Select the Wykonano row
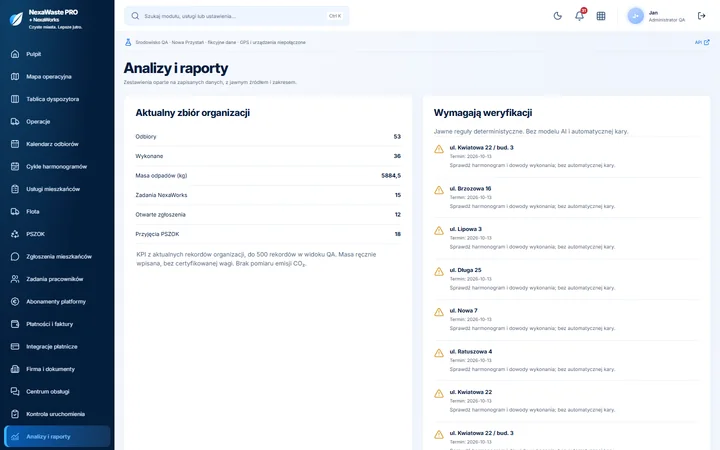 pos(268,156)
